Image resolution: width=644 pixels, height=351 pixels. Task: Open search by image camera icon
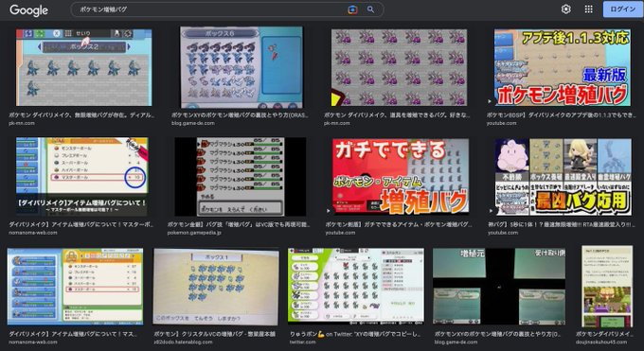tap(352, 9)
